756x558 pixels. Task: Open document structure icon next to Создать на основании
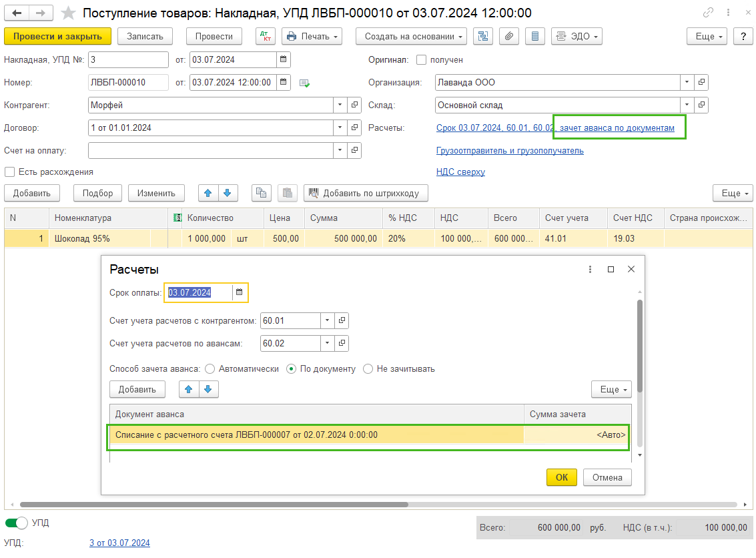482,36
